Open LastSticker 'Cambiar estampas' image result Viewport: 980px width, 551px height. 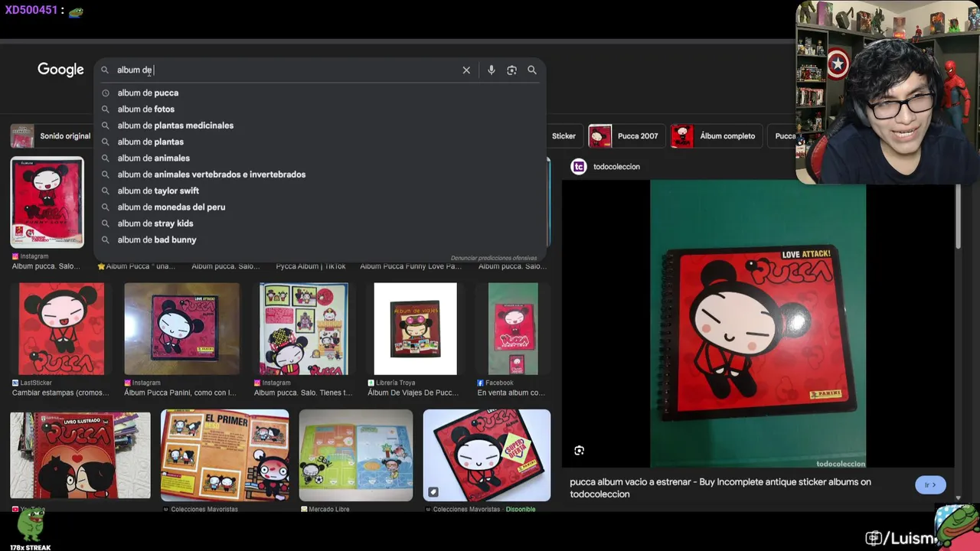point(61,329)
